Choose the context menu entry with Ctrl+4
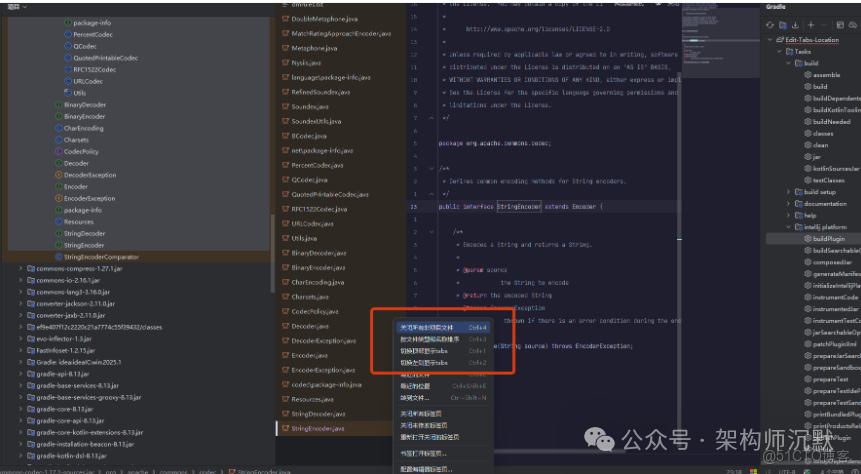The width and height of the screenshot is (861, 474). pos(443,327)
